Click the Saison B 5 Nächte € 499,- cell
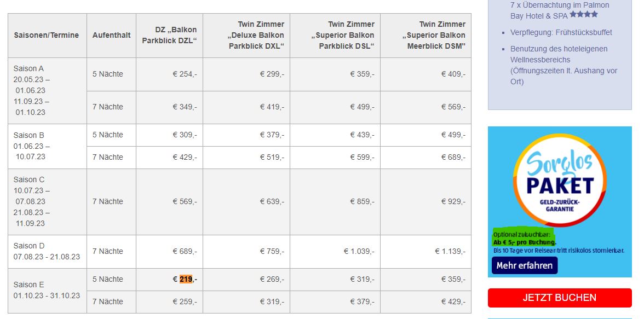 click(x=426, y=135)
